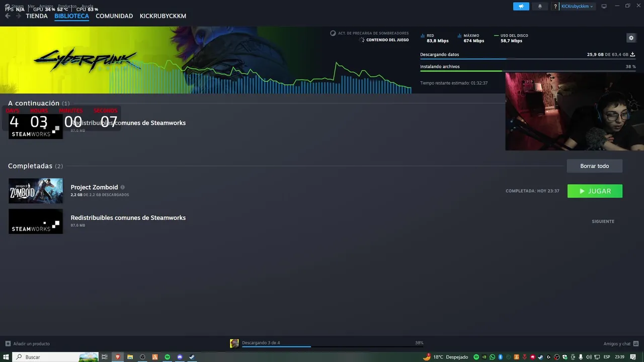Screen dimensions: 644x362
Task: Click the Descargando datos progress bar
Action: (x=528, y=59)
